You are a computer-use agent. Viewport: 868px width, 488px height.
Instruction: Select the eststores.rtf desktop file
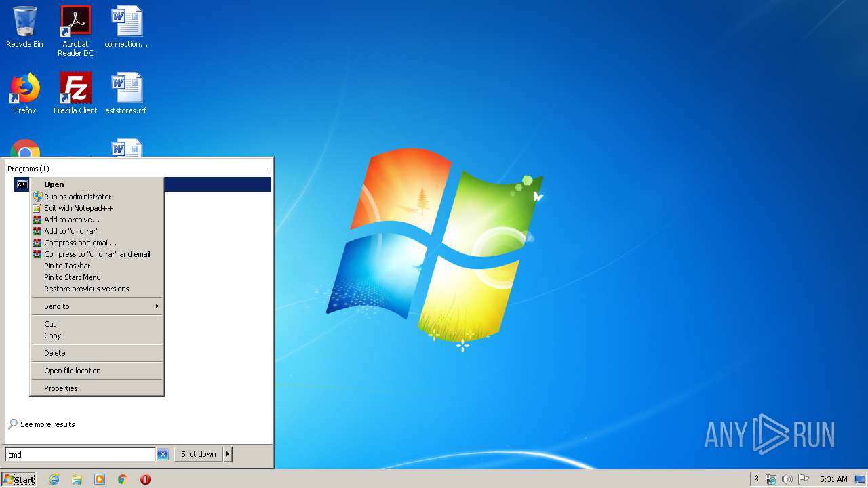point(126,94)
